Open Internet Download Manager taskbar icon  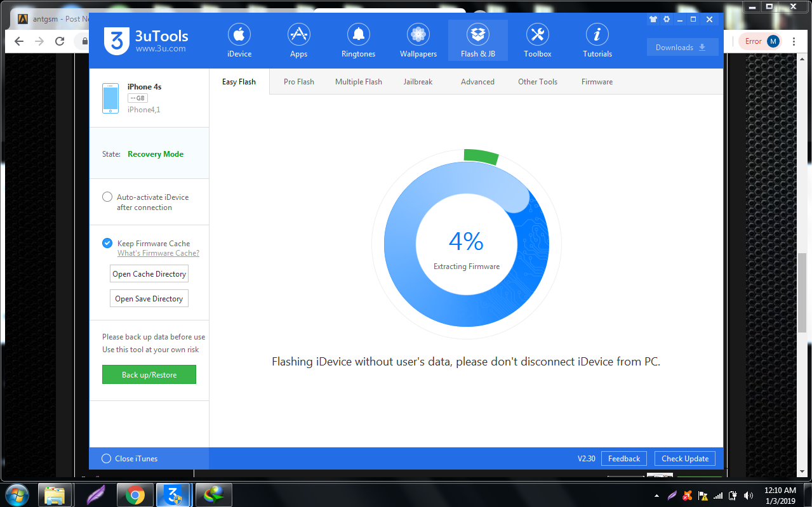click(213, 494)
